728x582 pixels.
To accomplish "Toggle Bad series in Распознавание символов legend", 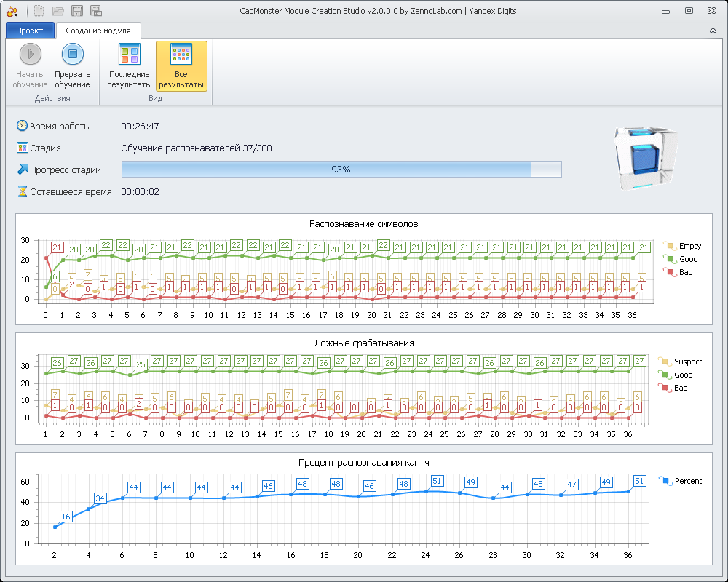I will point(678,272).
